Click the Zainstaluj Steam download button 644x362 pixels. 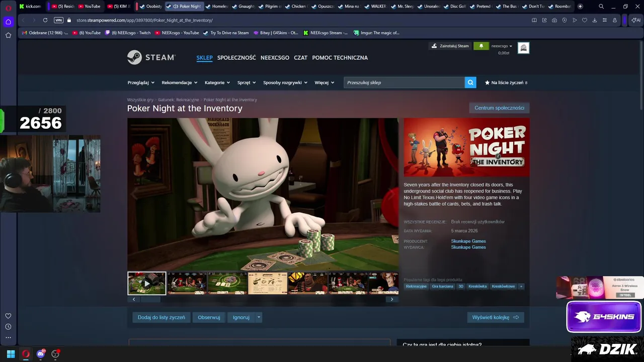click(450, 46)
